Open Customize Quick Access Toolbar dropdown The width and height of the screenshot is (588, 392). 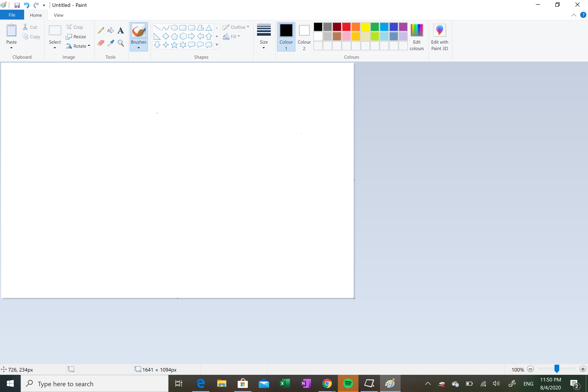click(x=44, y=5)
